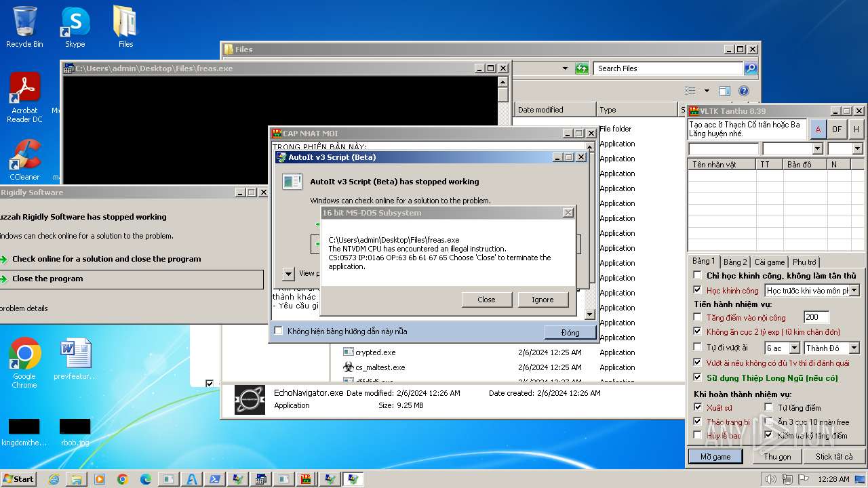868x488 pixels.
Task: Sort by the Date modified column
Action: [x=555, y=110]
